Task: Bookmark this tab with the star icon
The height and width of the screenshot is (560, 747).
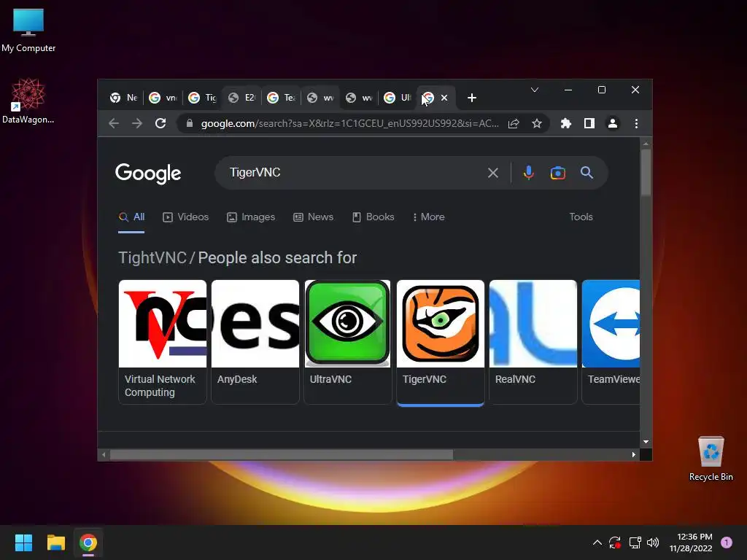Action: click(537, 123)
